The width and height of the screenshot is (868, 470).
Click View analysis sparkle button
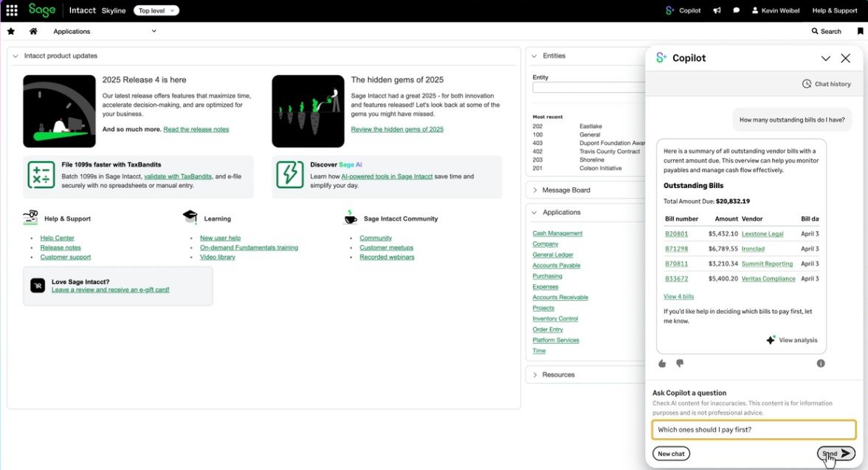(x=791, y=340)
